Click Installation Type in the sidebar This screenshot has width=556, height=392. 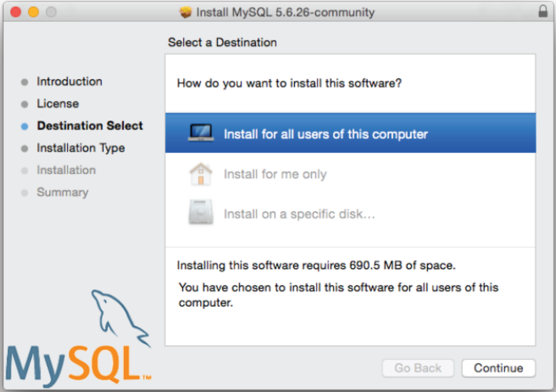tap(82, 148)
